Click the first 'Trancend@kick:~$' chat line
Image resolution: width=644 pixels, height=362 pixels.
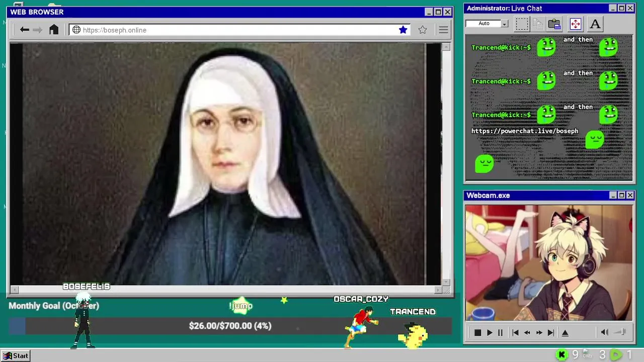(x=501, y=47)
